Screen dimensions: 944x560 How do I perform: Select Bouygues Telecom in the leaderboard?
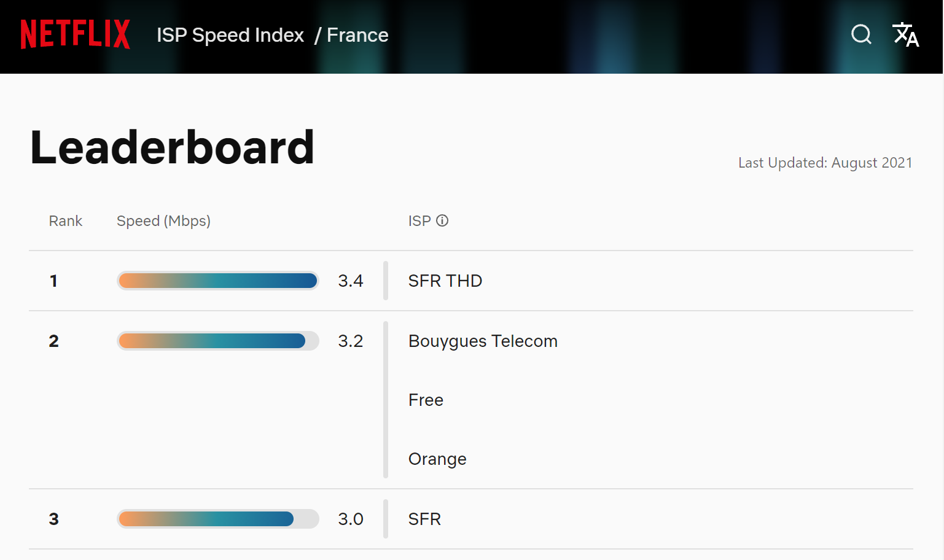(483, 341)
